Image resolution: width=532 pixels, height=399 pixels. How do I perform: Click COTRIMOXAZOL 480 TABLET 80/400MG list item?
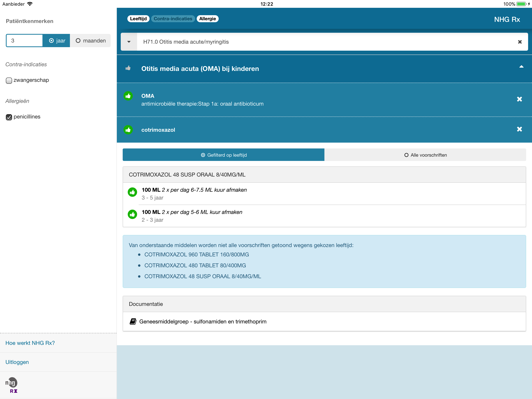195,265
